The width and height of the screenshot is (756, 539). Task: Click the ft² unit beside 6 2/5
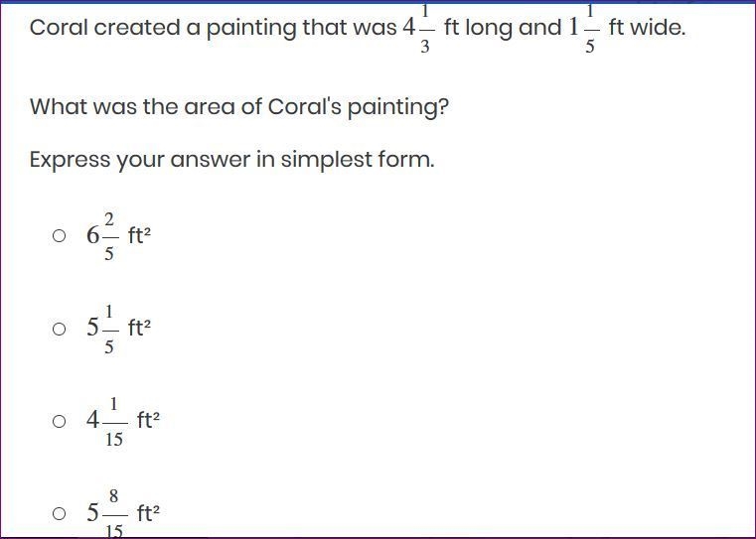click(139, 235)
